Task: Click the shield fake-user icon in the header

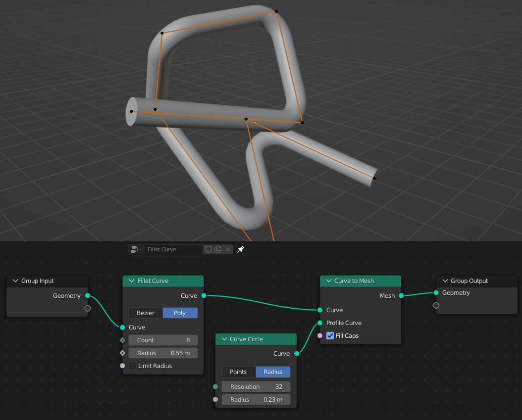Action: pos(208,249)
